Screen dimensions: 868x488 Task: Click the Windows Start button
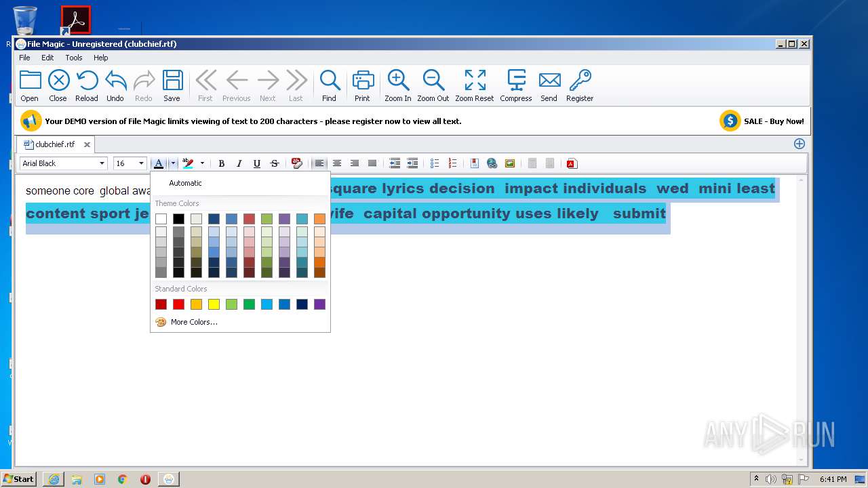tap(19, 479)
